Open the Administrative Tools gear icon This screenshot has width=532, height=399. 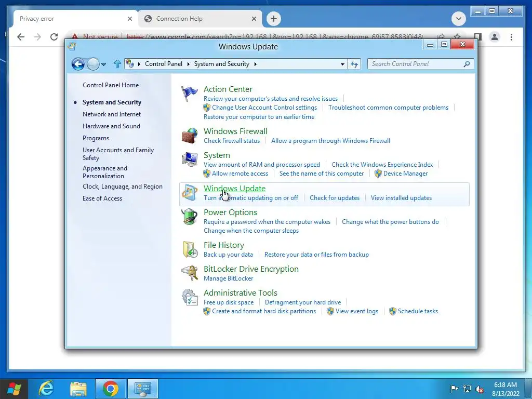point(189,297)
